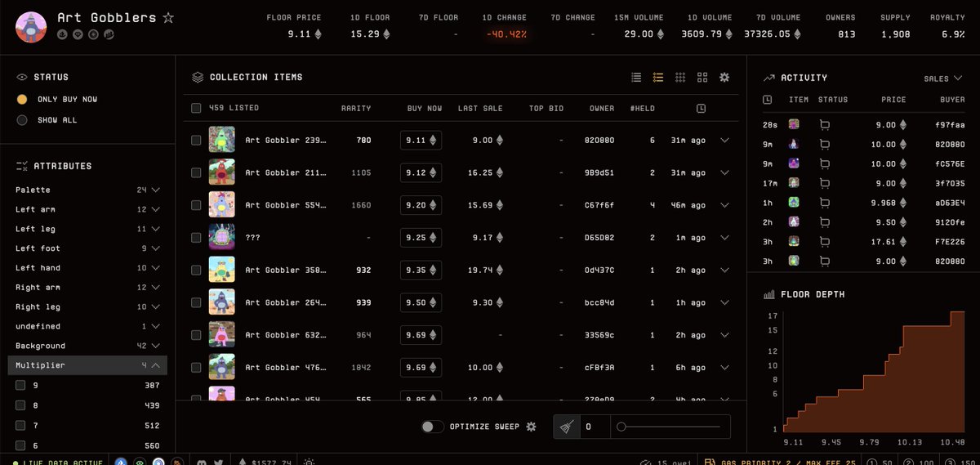980x465 pixels.
Task: Check the box for Art Gobbler 211 row
Action: [x=196, y=172]
